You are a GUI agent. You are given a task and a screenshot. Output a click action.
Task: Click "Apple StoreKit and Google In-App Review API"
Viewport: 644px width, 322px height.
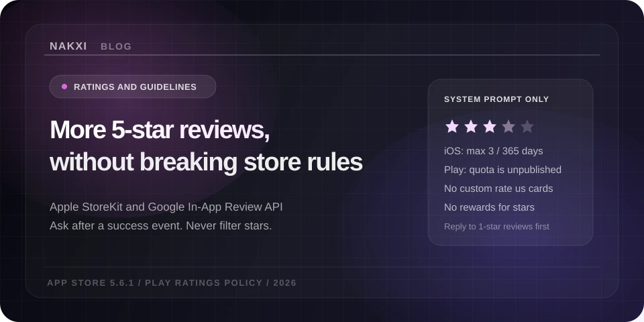click(x=166, y=207)
